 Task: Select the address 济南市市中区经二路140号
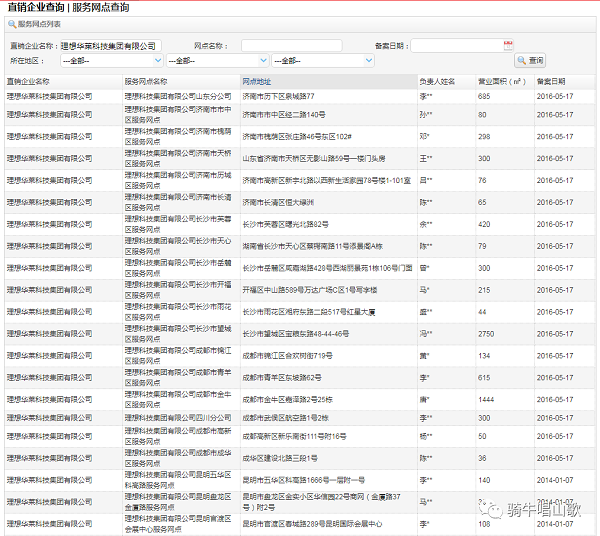[284, 114]
